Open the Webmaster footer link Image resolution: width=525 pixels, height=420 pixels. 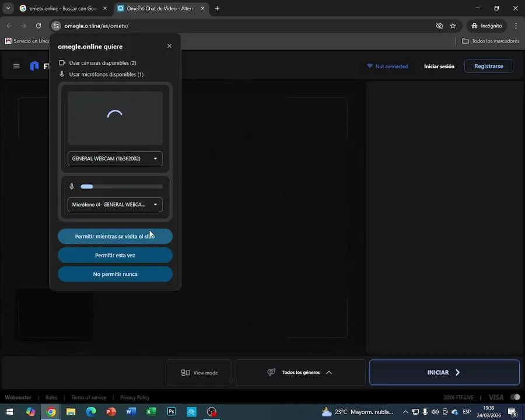point(18,397)
